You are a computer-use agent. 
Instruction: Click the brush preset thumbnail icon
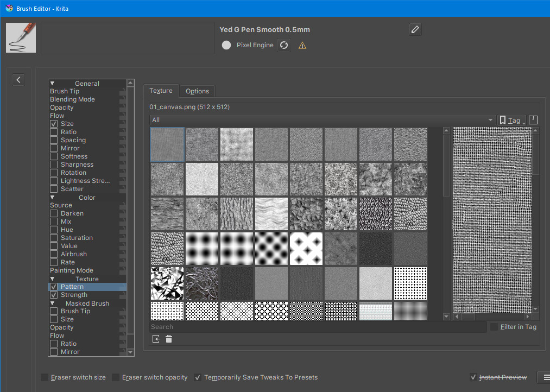click(21, 37)
